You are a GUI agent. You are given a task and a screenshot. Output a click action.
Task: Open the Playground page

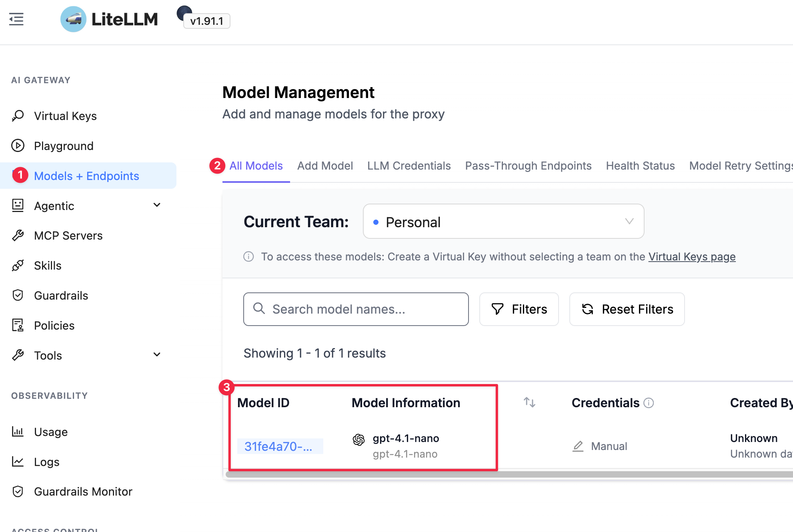(x=64, y=146)
